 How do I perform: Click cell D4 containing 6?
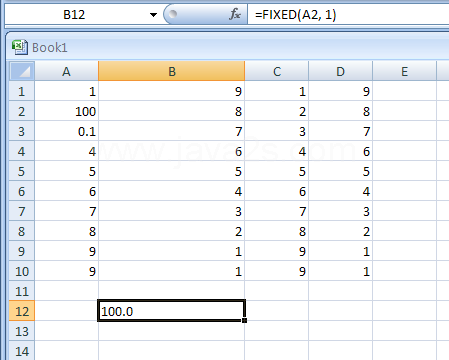click(x=340, y=151)
